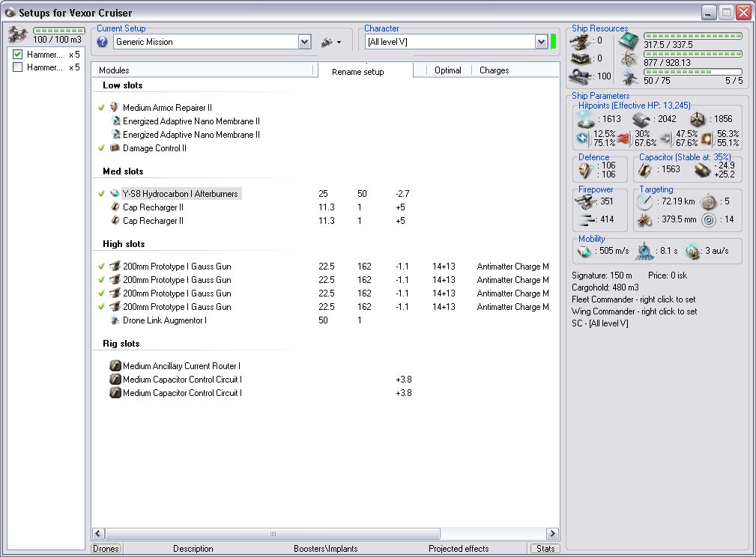Select the Antimatter Charge M on first gun
The height and width of the screenshot is (557, 756).
click(x=513, y=266)
